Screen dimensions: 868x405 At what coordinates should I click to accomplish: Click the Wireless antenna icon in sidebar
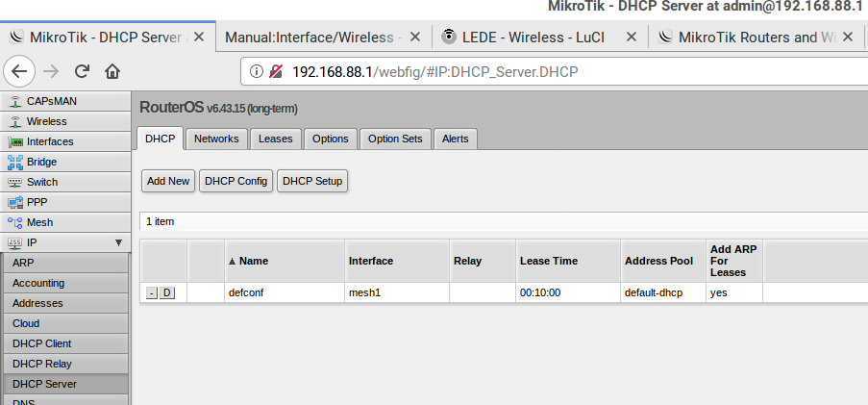[x=15, y=121]
